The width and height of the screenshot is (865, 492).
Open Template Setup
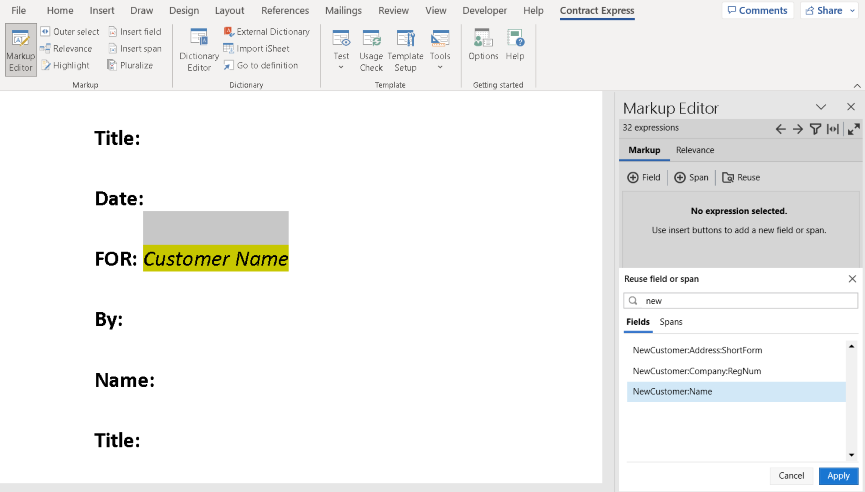(x=405, y=49)
